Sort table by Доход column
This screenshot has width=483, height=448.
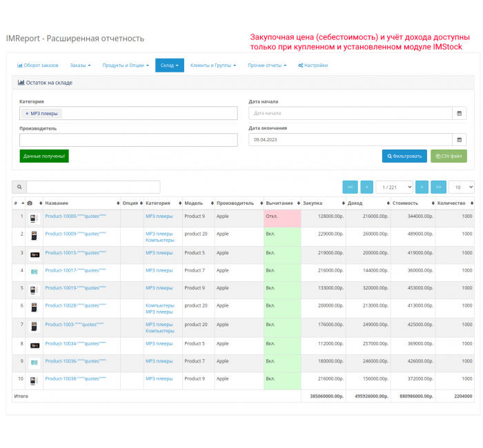[368, 203]
